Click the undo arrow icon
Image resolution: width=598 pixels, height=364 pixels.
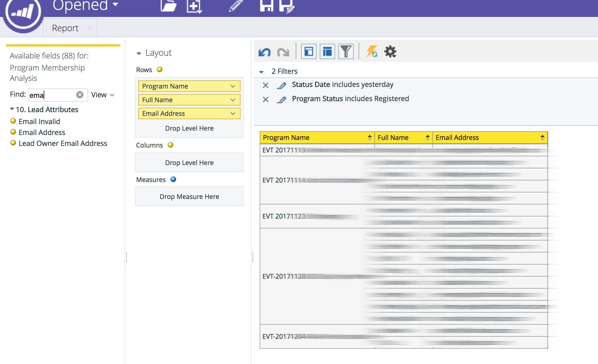[x=264, y=52]
